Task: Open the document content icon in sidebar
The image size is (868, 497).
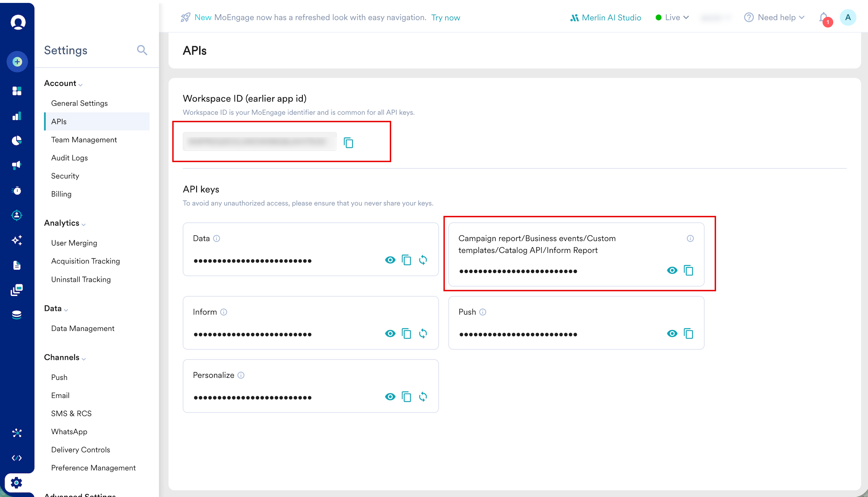Action: click(x=17, y=265)
